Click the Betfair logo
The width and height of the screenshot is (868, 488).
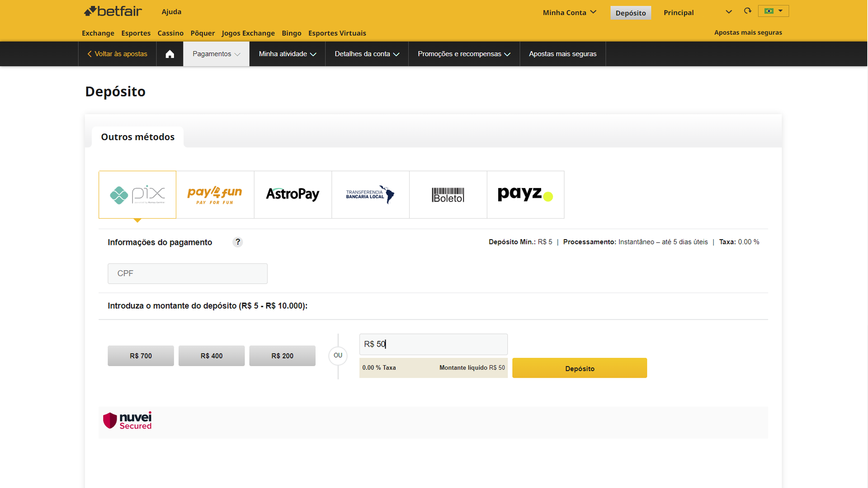pyautogui.click(x=113, y=11)
